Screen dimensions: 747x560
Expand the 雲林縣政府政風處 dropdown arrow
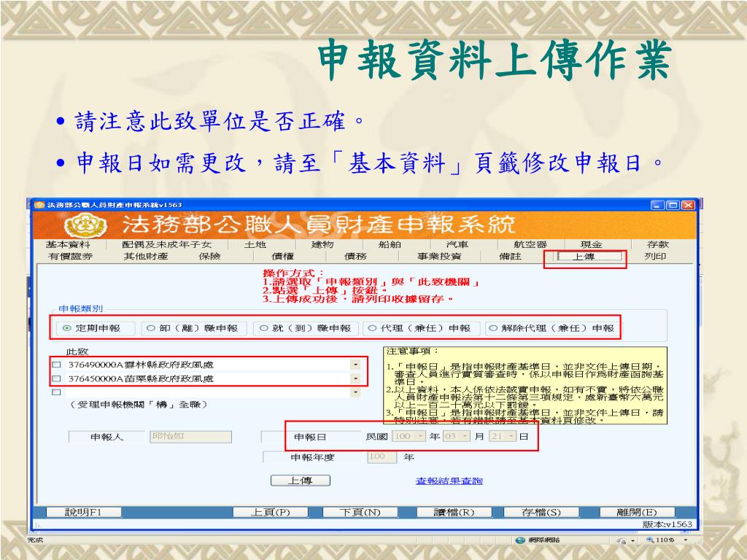(x=355, y=365)
